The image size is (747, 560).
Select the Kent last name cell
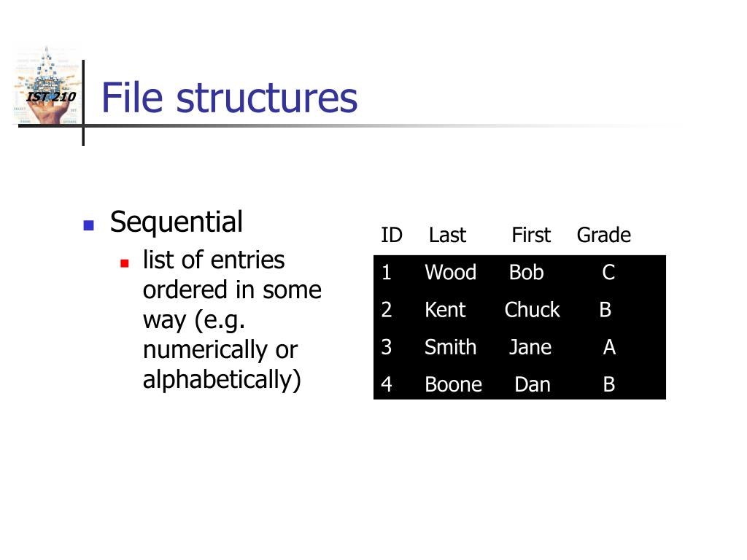[444, 310]
